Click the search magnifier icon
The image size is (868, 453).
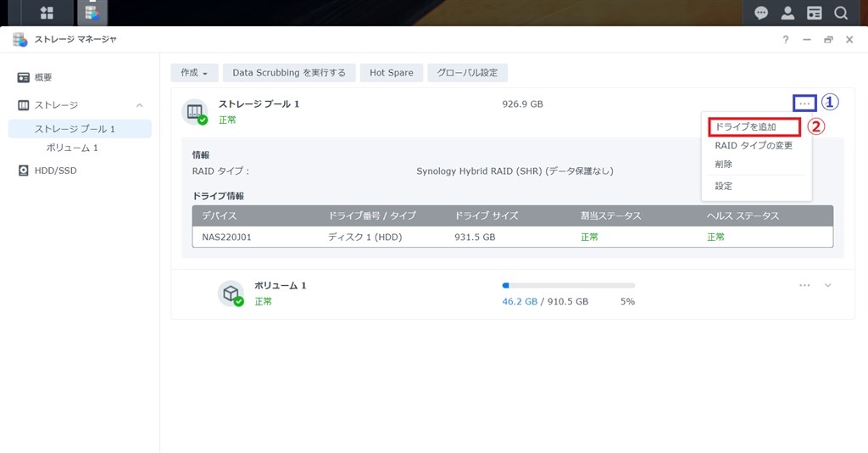click(x=841, y=13)
